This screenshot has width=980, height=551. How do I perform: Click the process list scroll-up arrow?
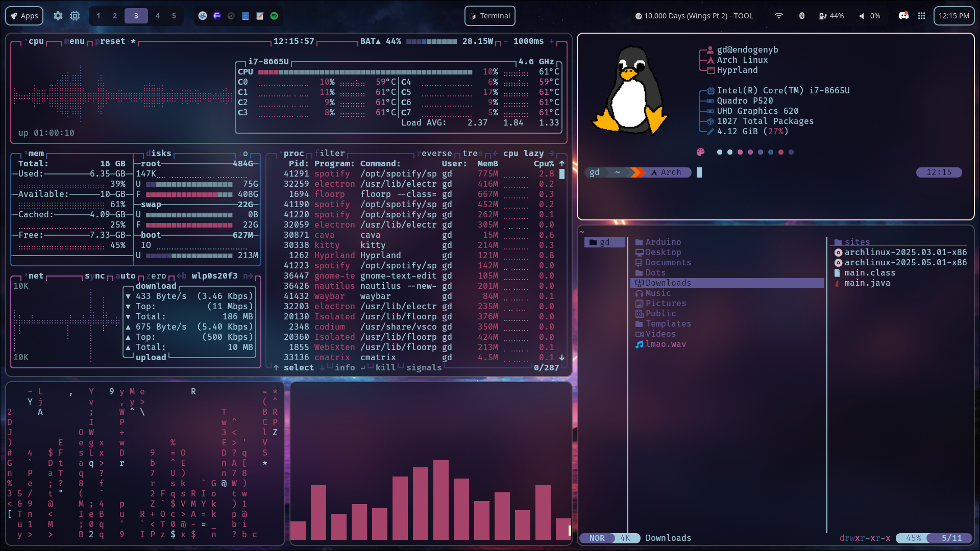[562, 163]
